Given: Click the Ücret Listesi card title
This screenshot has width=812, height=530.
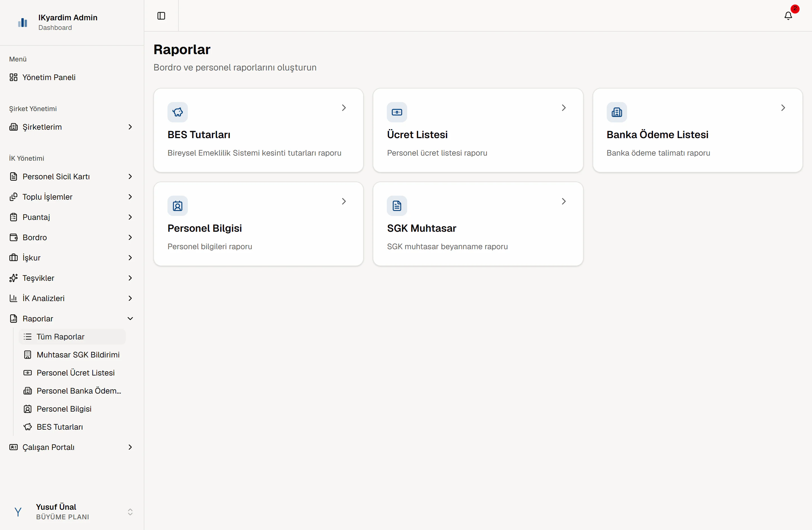Looking at the screenshot, I should [417, 135].
